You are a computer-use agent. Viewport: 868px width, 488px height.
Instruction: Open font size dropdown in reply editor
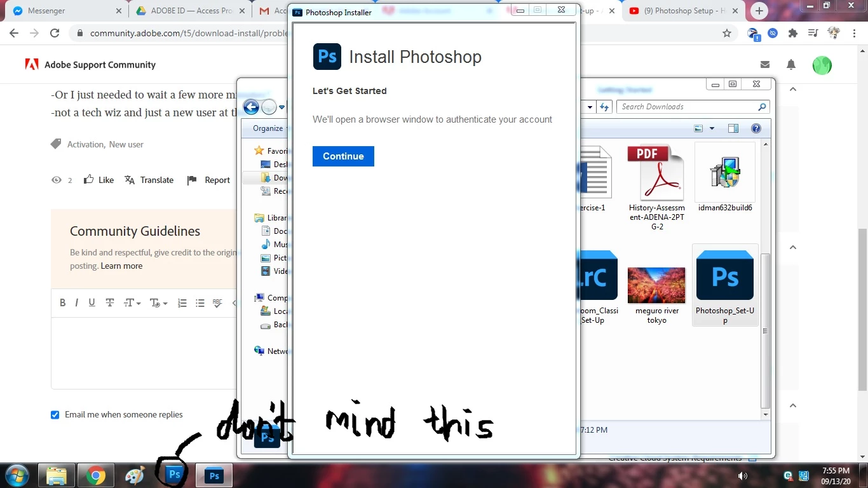click(x=132, y=303)
